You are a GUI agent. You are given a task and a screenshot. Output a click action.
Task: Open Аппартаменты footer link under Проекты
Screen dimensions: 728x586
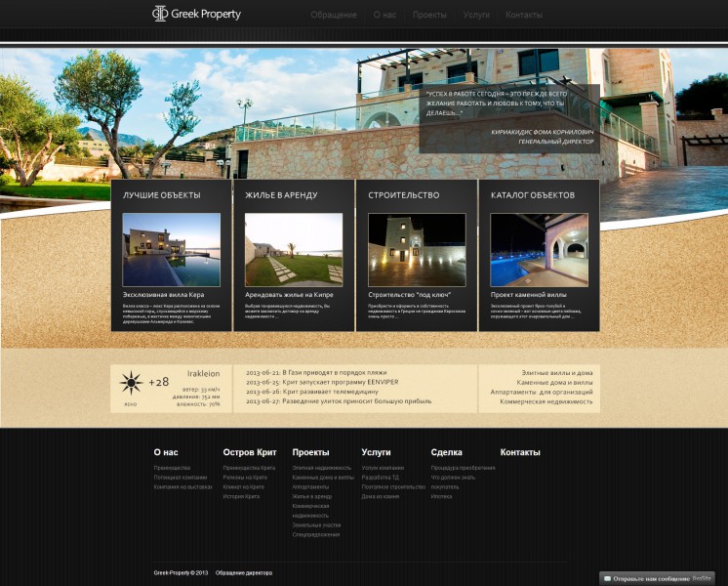pyautogui.click(x=310, y=487)
